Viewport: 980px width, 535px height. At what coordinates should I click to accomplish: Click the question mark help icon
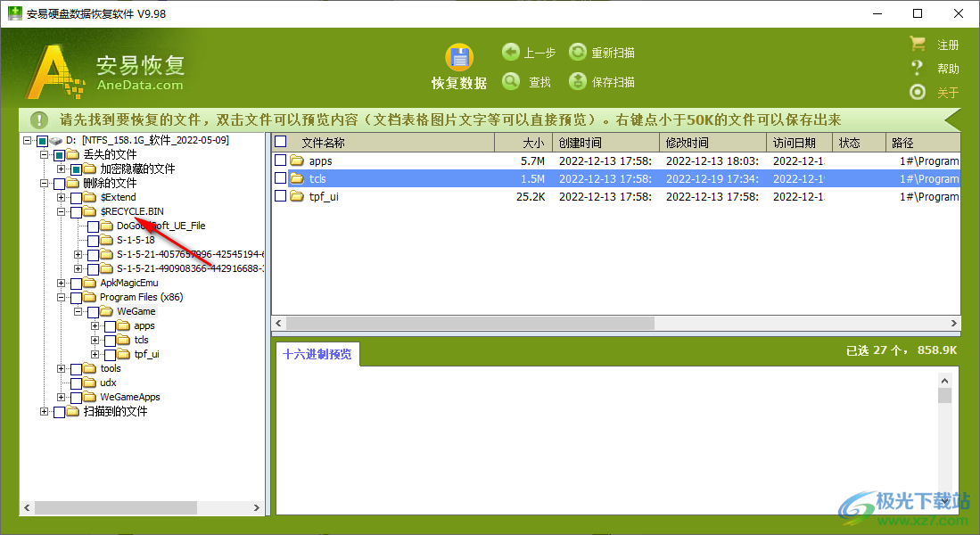(x=917, y=68)
